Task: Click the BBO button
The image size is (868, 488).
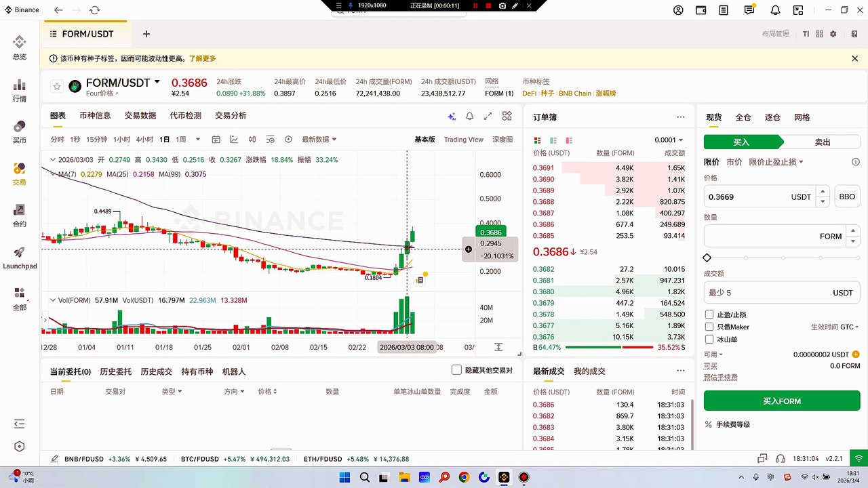Action: (x=847, y=197)
